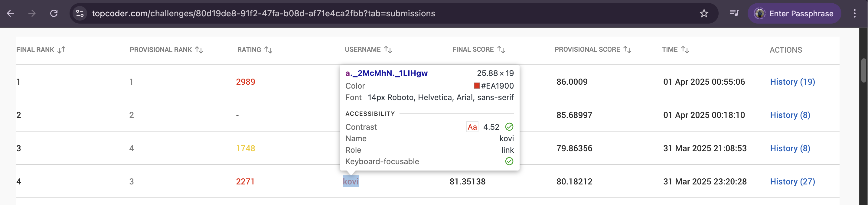The width and height of the screenshot is (868, 205).
Task: Open the Chrome three-dot menu
Action: pos(854,14)
